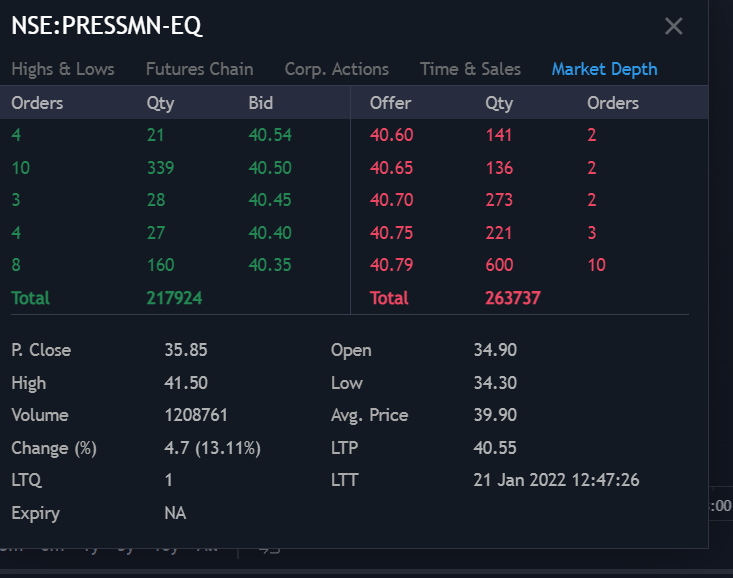This screenshot has height=578, width=733.
Task: Click bid price 40.54
Action: pyautogui.click(x=270, y=135)
